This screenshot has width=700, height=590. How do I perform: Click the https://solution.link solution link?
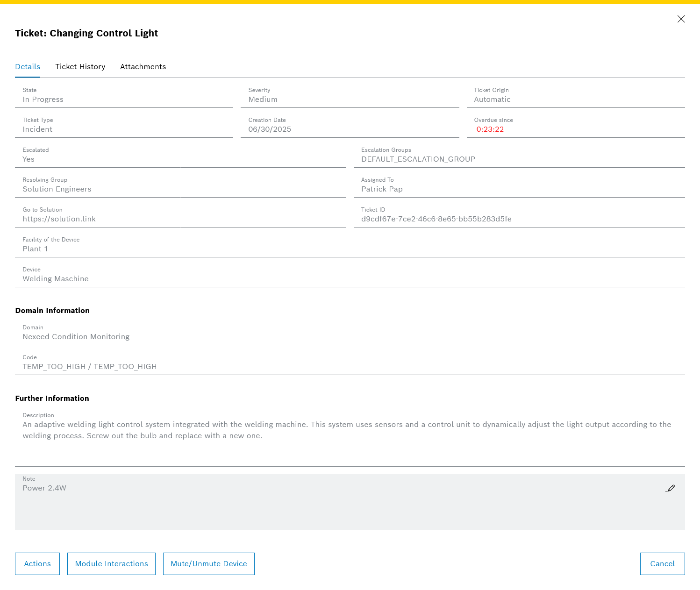click(x=59, y=219)
